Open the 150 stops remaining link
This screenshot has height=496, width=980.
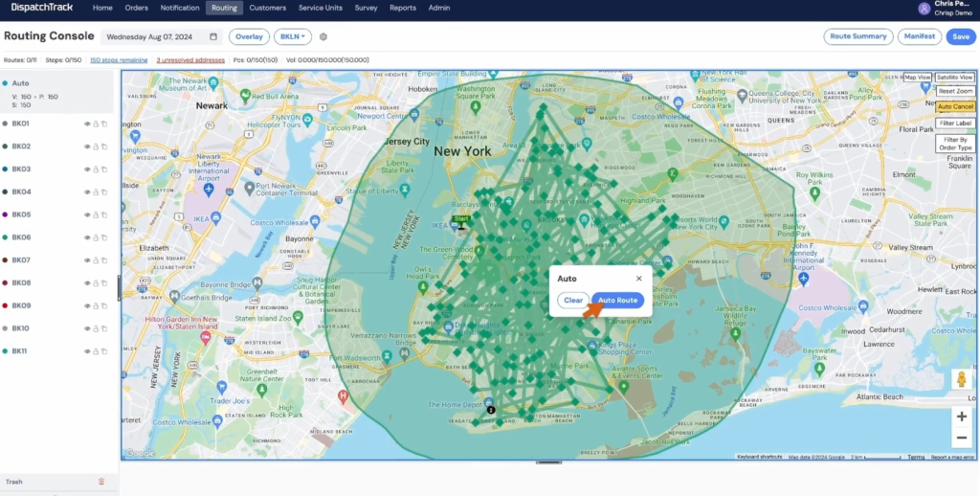119,60
